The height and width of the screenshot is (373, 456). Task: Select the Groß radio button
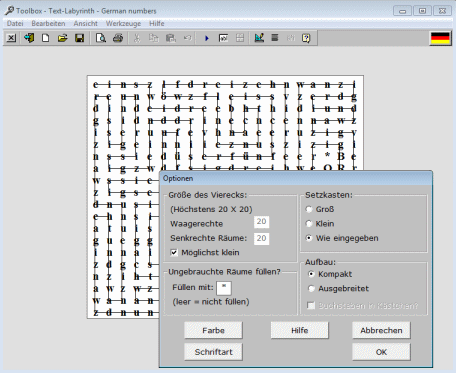309,209
